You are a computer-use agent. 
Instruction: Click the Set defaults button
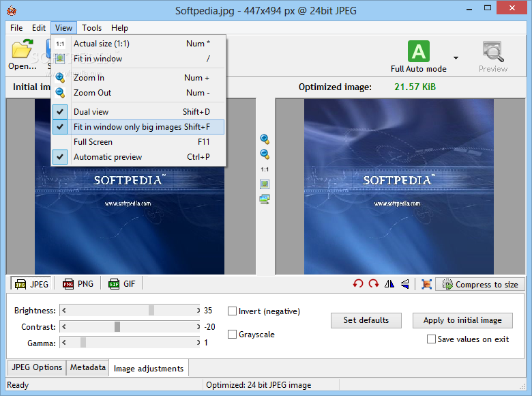pyautogui.click(x=366, y=320)
